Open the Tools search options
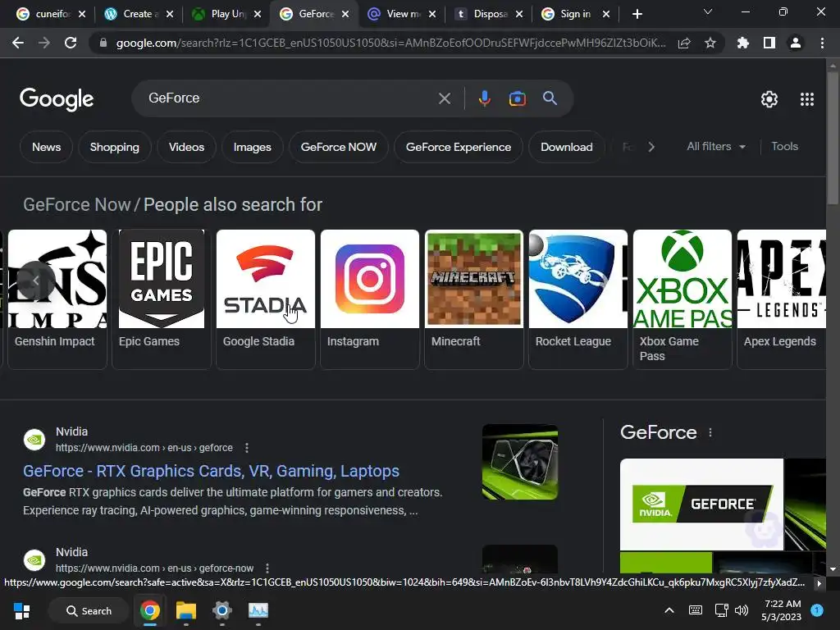This screenshot has width=840, height=630. click(784, 146)
